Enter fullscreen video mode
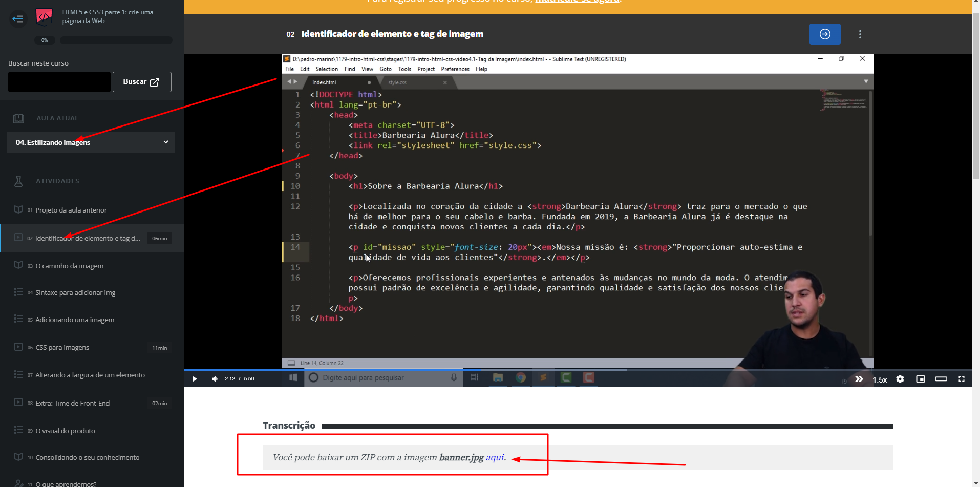Screen dimensions: 980x487 tap(962, 379)
